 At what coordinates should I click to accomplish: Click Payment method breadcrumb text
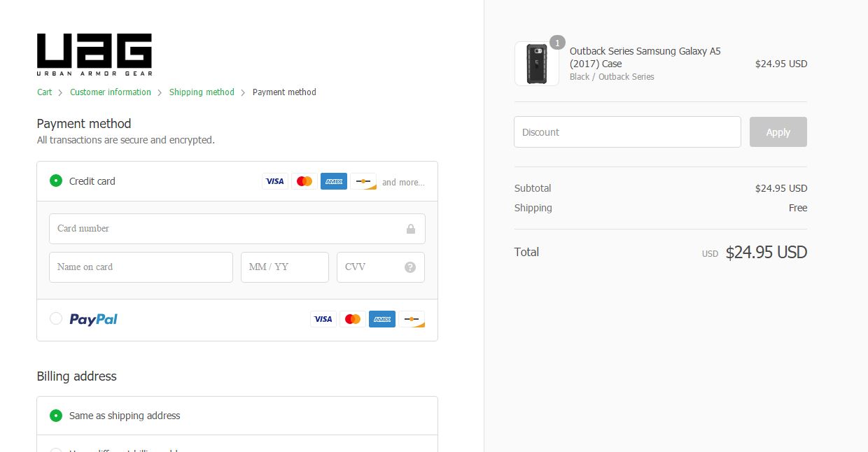point(284,92)
